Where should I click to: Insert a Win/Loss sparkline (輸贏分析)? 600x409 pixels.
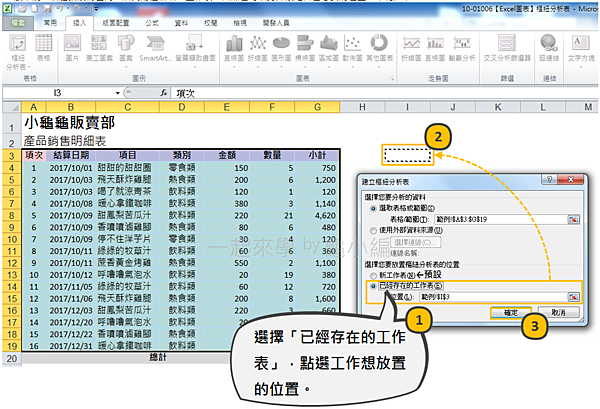[462, 47]
